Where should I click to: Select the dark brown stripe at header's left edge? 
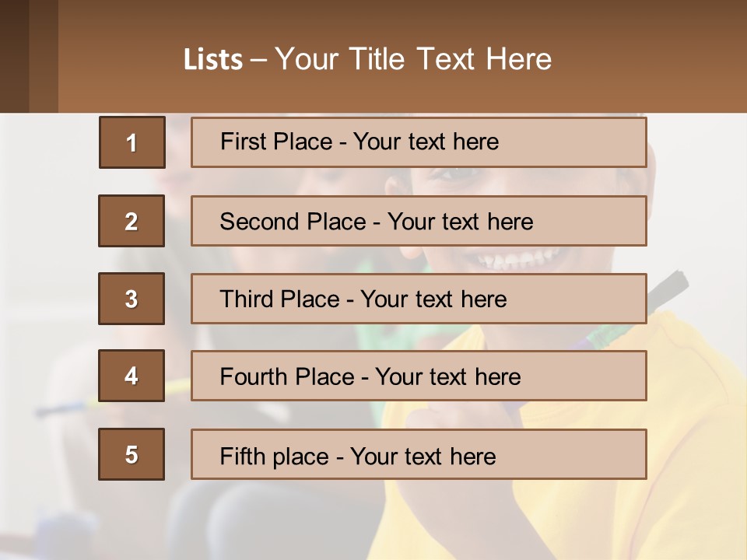pos(14,56)
